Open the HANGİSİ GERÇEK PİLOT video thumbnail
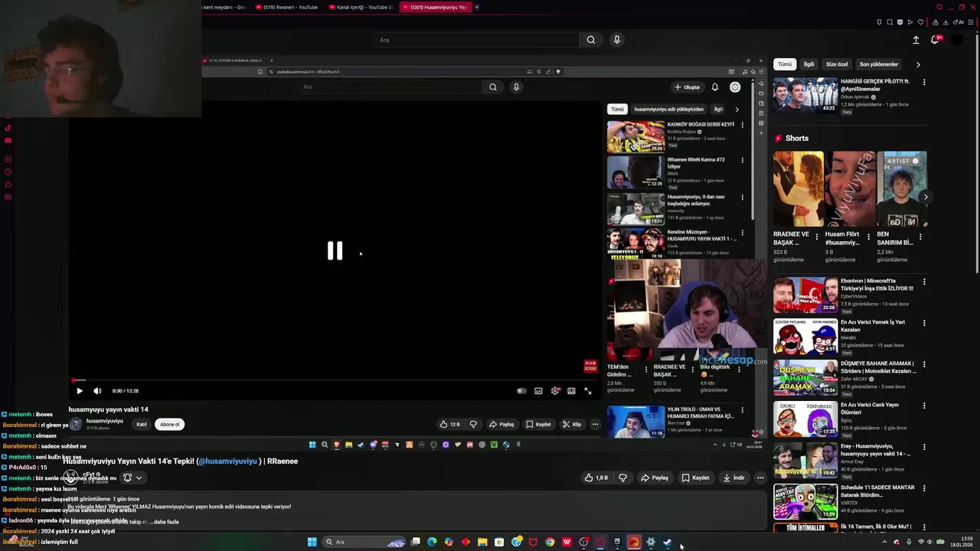The height and width of the screenshot is (551, 980). click(805, 95)
